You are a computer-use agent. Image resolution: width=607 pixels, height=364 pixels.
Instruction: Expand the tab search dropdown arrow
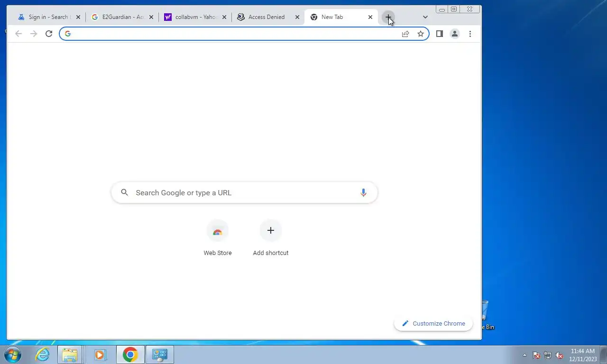click(x=425, y=17)
